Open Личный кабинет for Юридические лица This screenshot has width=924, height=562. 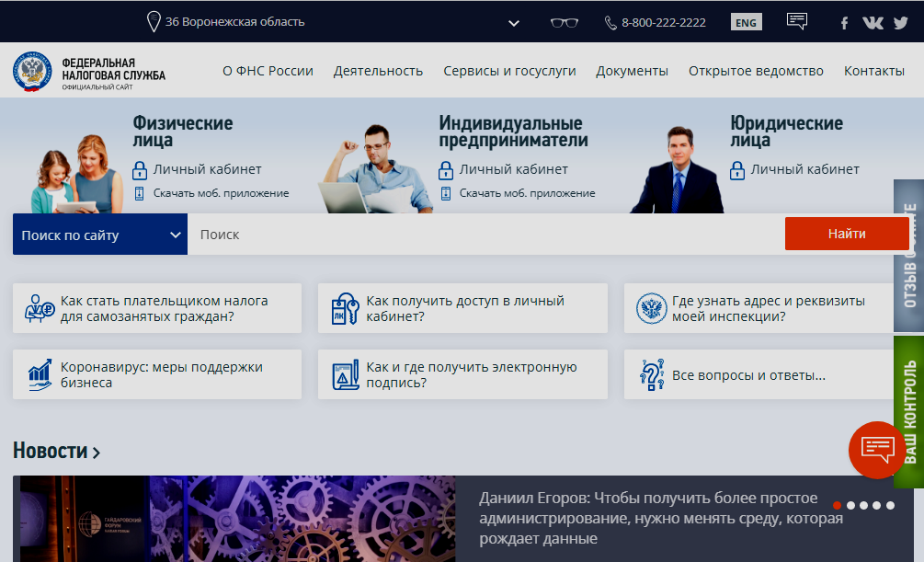(804, 169)
